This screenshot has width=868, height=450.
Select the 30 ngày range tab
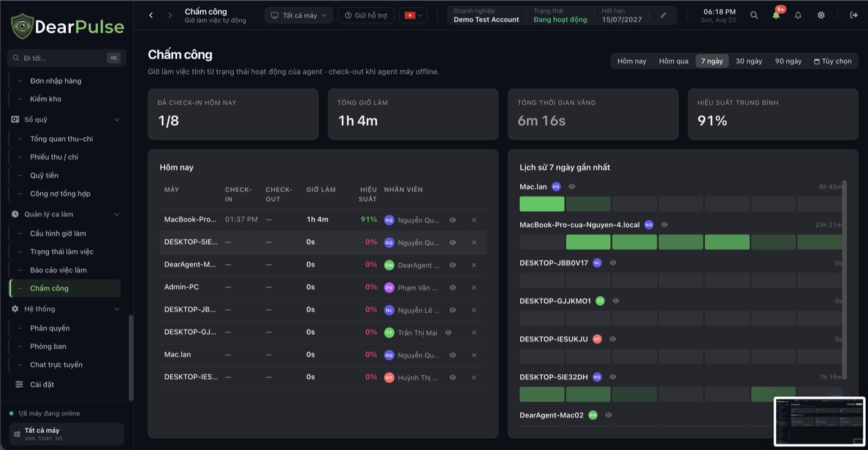749,61
